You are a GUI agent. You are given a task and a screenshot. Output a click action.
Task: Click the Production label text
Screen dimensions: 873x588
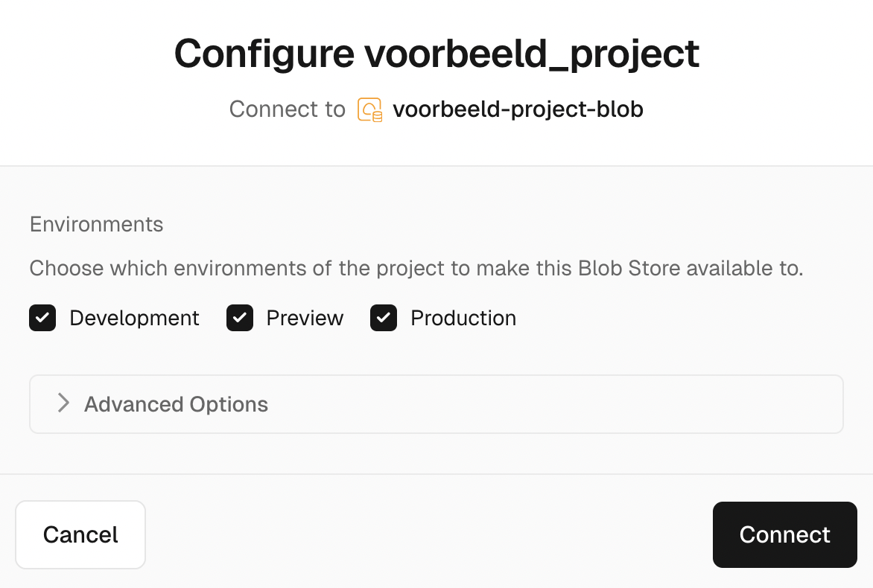[463, 318]
